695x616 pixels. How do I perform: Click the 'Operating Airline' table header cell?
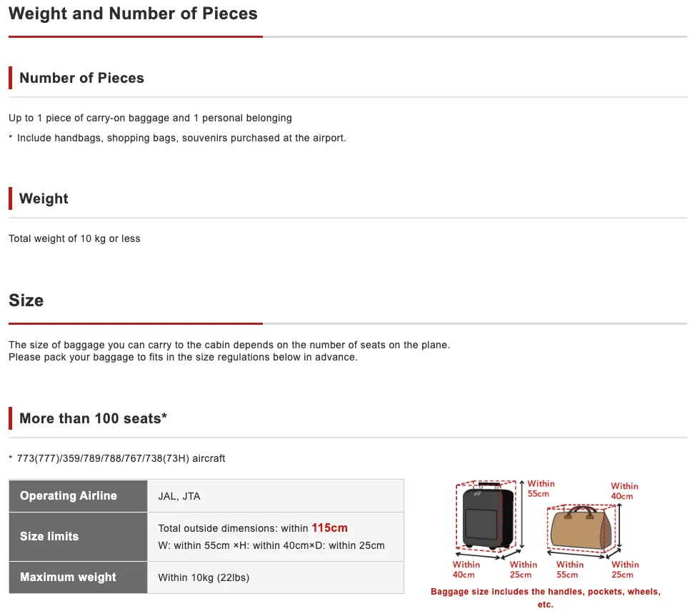[x=78, y=496]
